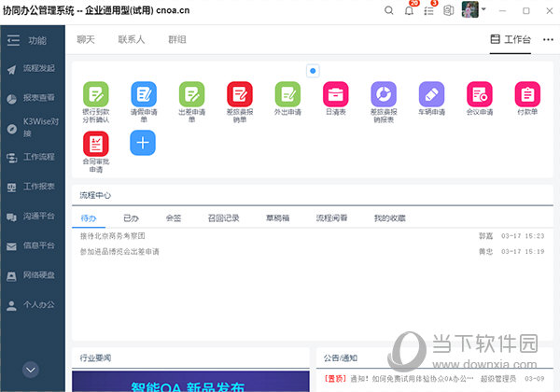Start an 外出申请 request
This screenshot has width=560, height=392.
[287, 94]
